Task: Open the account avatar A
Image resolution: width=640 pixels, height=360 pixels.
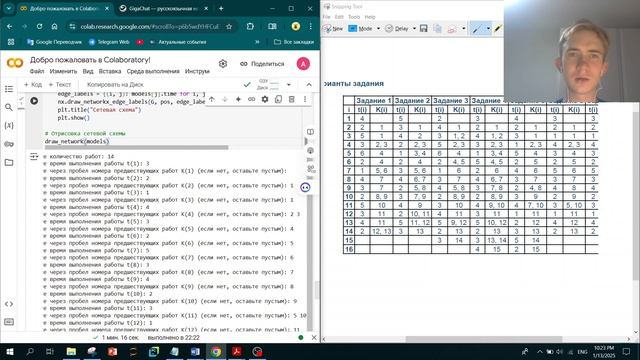Action: coord(303,64)
